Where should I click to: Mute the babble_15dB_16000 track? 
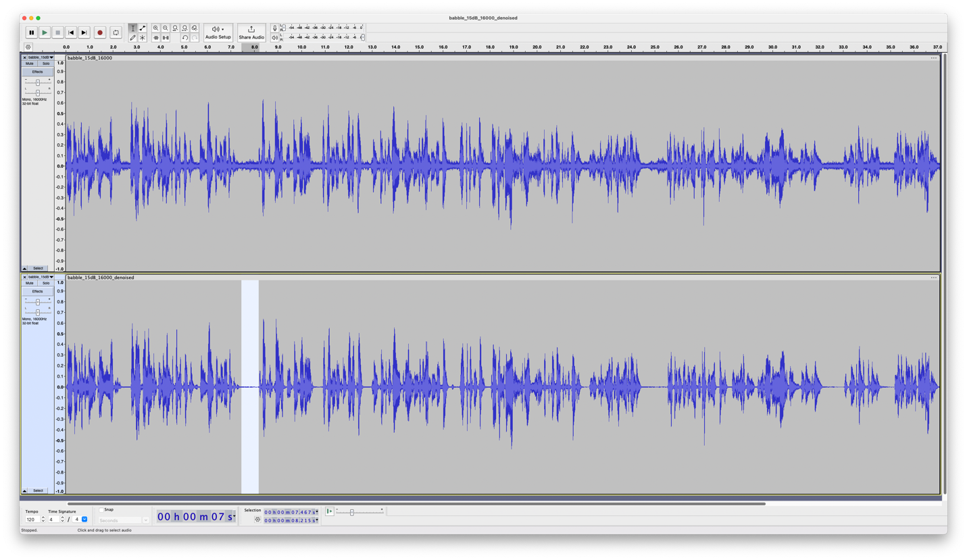tap(30, 63)
